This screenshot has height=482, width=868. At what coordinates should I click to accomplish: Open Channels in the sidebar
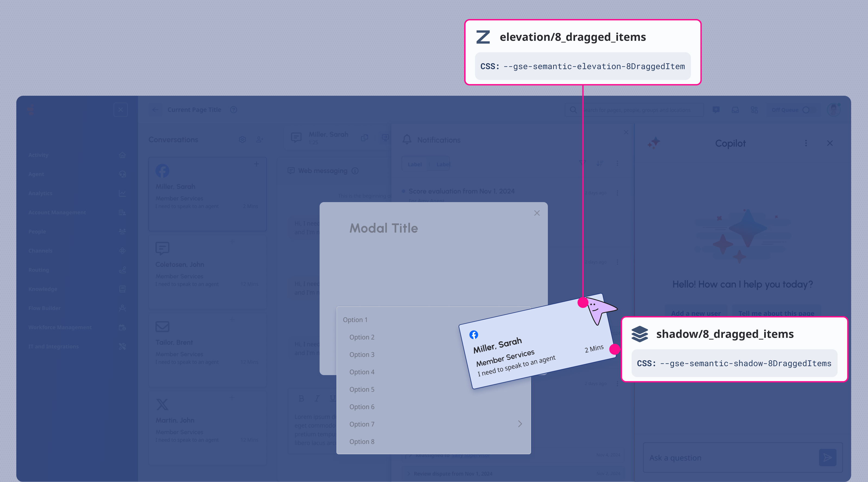point(77,251)
